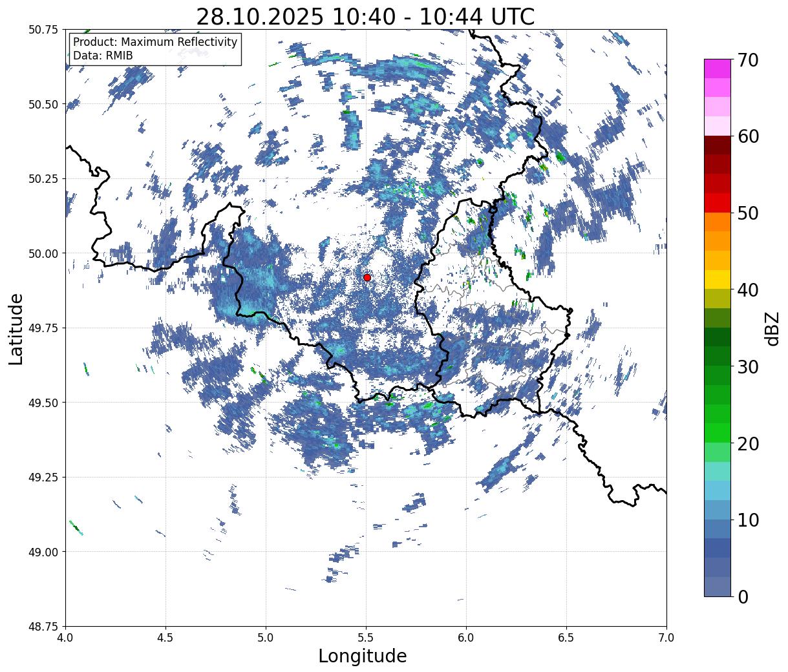Click the latitude tick label 49.00

[43, 552]
